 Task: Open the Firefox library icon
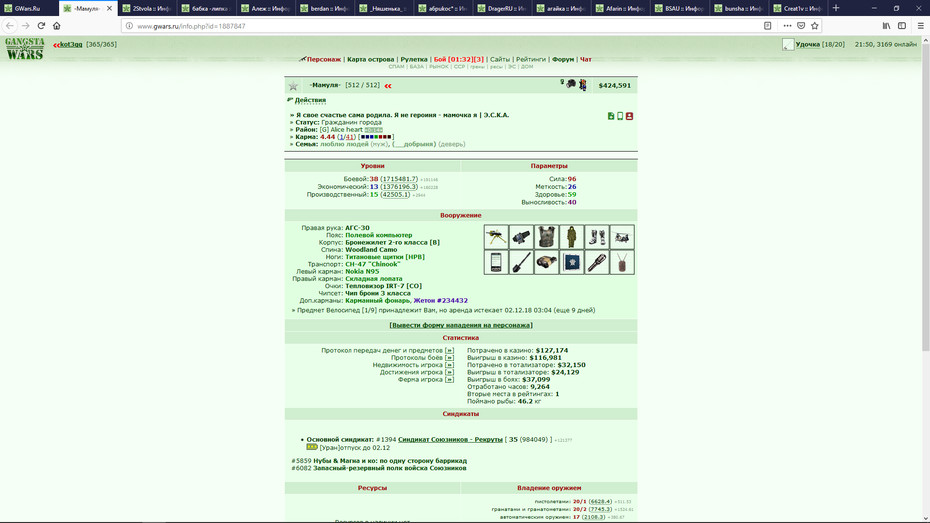[x=886, y=25]
